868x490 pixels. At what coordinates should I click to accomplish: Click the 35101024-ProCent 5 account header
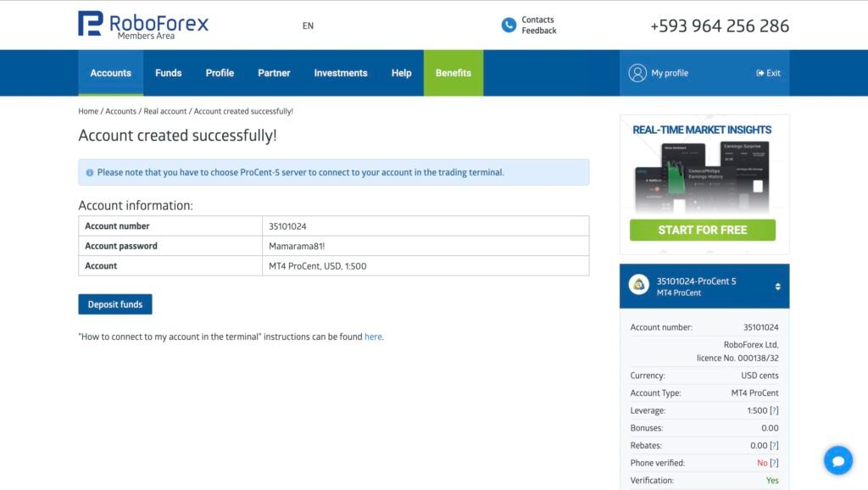click(704, 287)
